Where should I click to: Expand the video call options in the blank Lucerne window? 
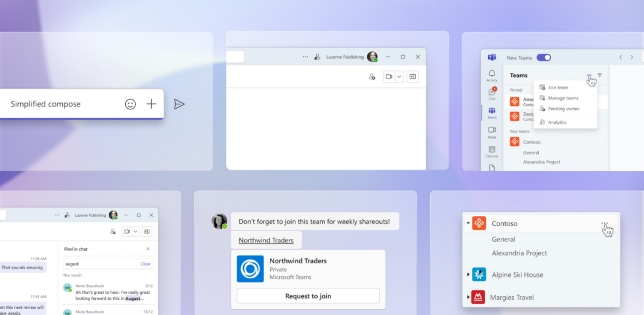[399, 77]
